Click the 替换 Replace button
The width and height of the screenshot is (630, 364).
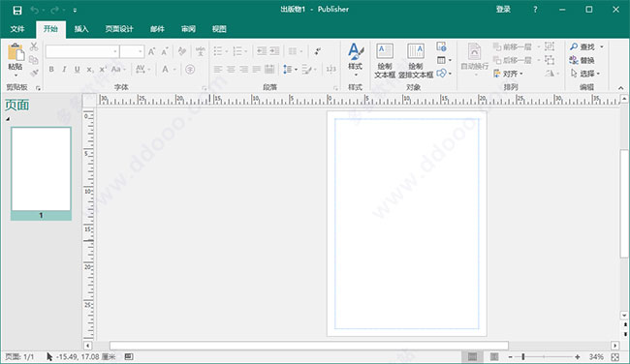583,60
